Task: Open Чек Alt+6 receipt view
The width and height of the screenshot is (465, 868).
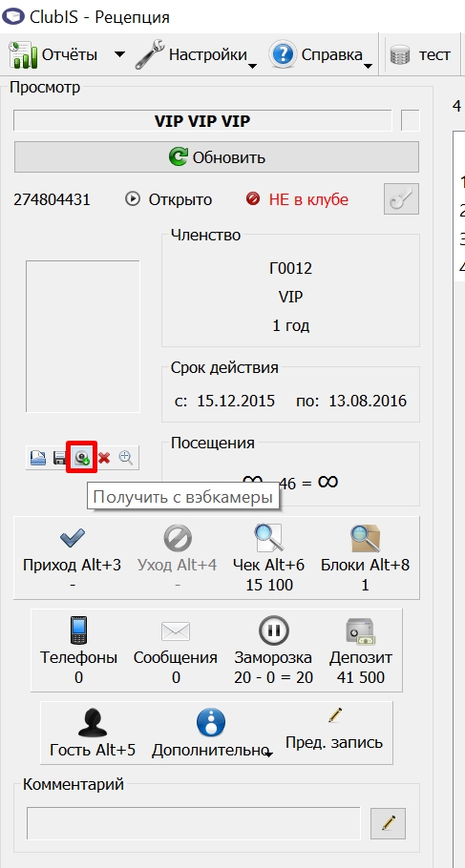Action: [x=269, y=557]
